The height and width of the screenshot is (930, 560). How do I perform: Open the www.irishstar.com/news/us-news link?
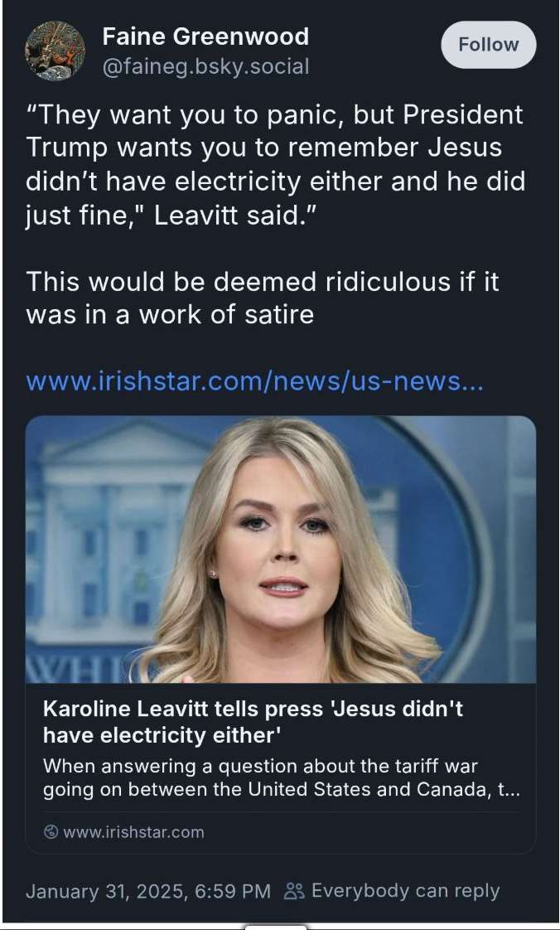255,382
